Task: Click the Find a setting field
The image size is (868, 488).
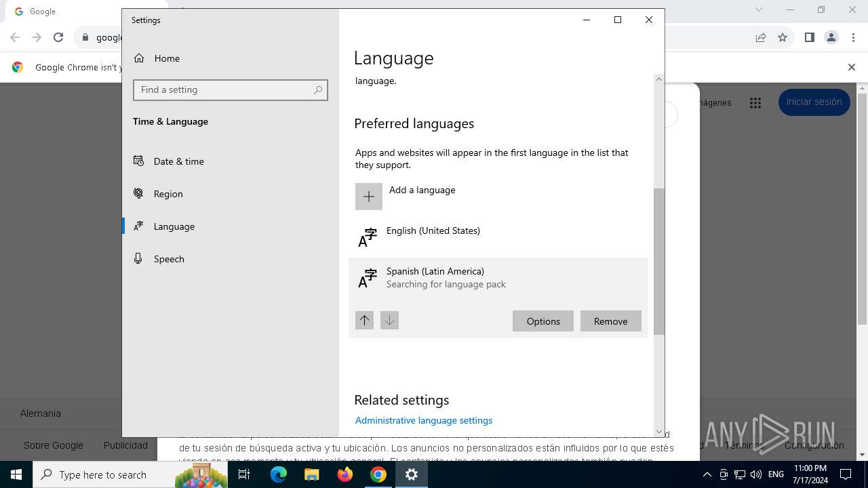Action: pos(231,90)
